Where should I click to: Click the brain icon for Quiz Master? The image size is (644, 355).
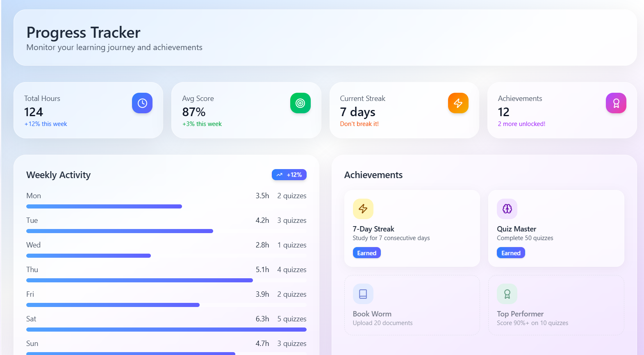(507, 209)
